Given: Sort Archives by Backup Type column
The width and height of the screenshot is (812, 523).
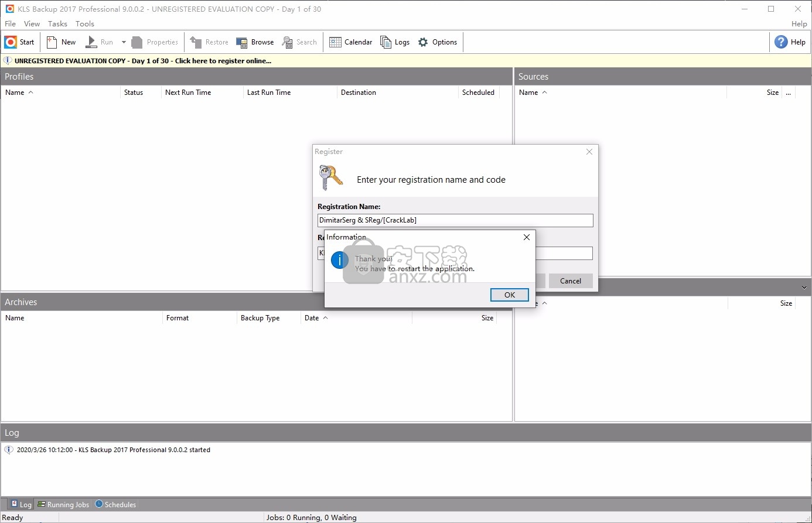Looking at the screenshot, I should click(x=268, y=318).
